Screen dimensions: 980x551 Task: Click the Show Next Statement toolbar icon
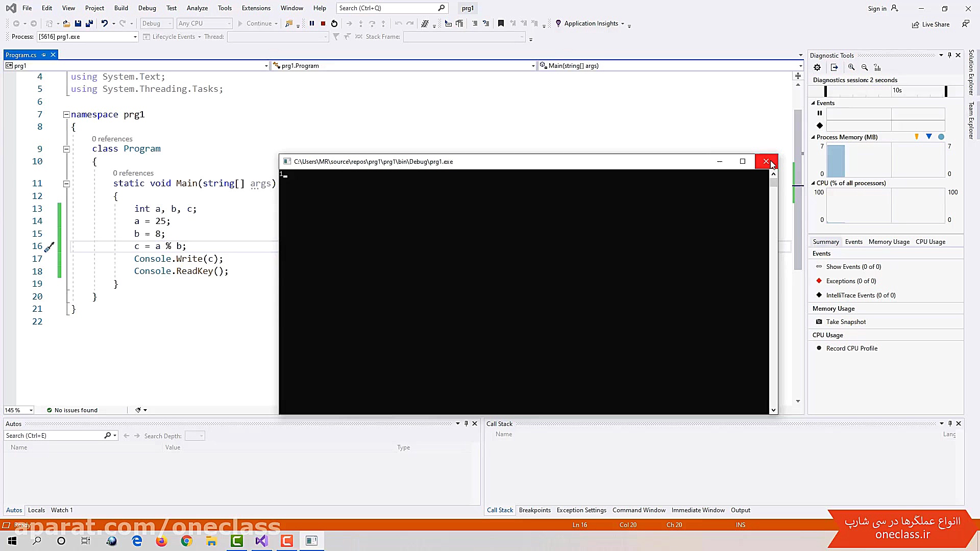tap(349, 23)
